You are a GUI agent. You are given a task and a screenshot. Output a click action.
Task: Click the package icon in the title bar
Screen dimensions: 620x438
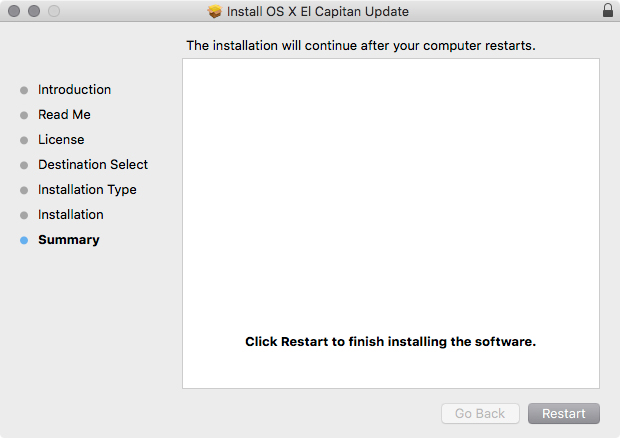[214, 11]
